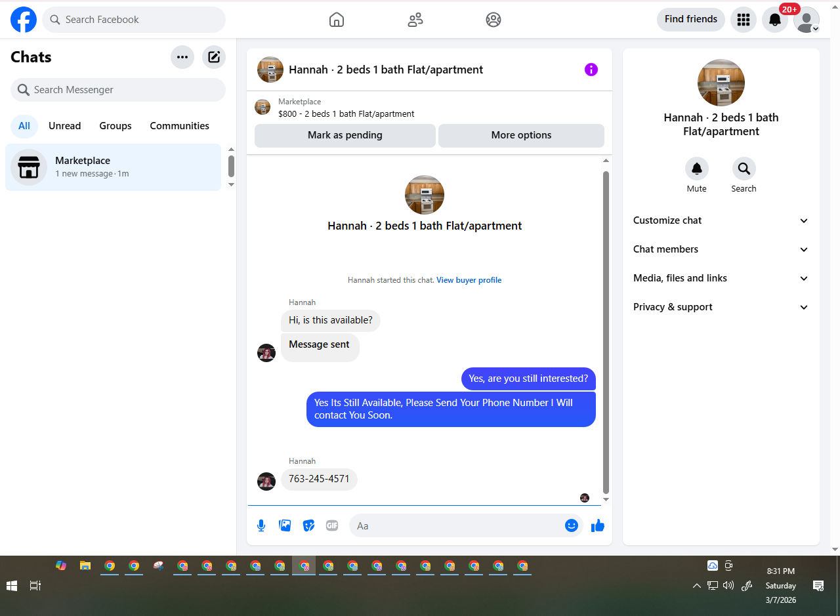This screenshot has width=840, height=616.
Task: Open the Groups icon in top navigation
Action: tap(493, 20)
